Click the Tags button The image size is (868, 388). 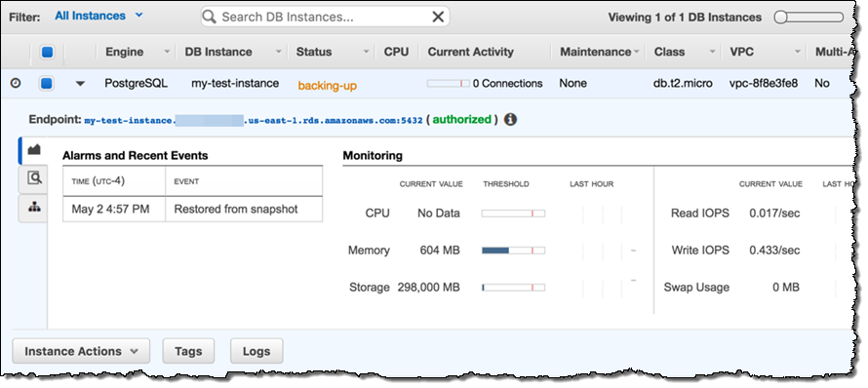tap(188, 352)
